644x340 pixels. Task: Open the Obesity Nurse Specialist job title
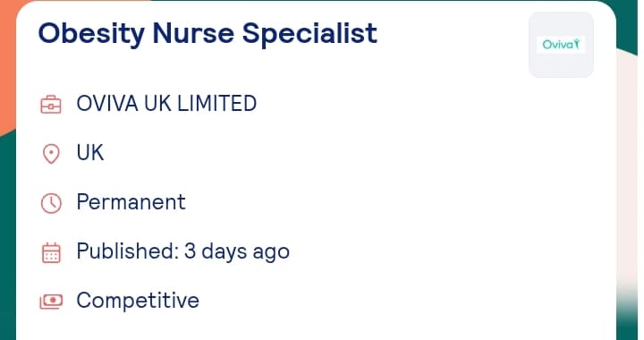pyautogui.click(x=208, y=34)
